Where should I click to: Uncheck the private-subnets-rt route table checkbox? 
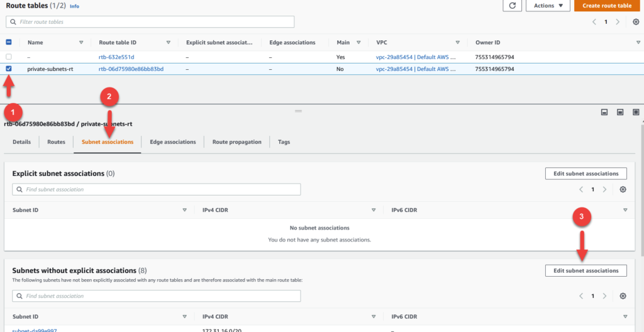[9, 69]
